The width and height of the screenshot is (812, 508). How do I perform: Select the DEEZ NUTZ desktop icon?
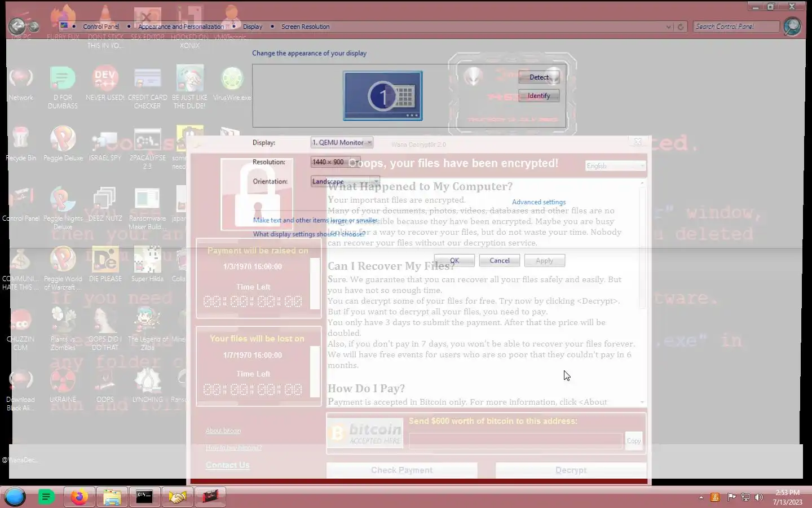point(105,204)
